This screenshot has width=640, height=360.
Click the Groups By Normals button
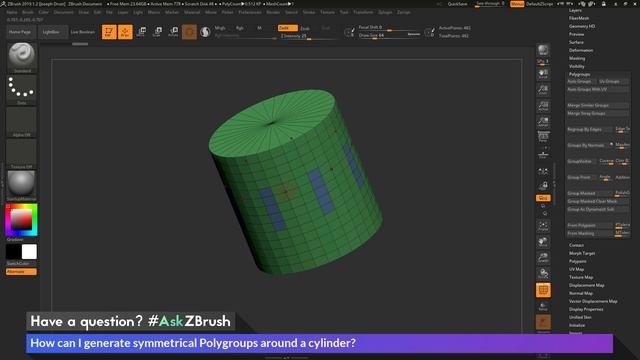[x=588, y=145]
